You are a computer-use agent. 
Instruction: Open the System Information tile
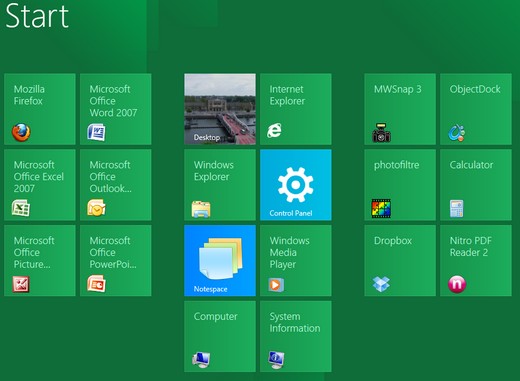[x=296, y=336]
